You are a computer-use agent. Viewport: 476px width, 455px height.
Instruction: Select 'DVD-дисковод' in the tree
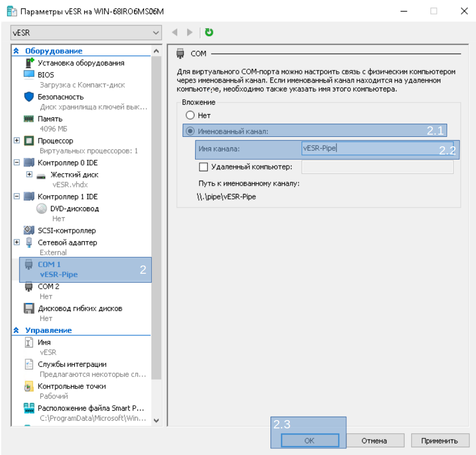click(x=75, y=209)
